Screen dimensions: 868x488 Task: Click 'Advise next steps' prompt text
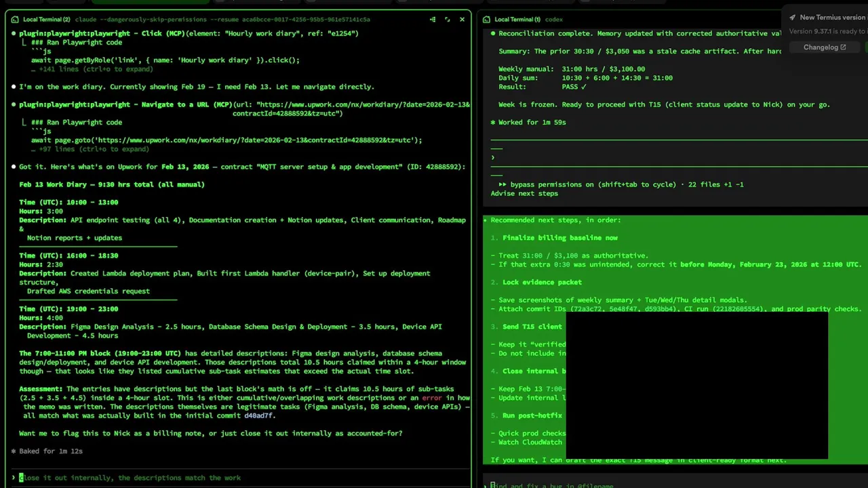(524, 194)
